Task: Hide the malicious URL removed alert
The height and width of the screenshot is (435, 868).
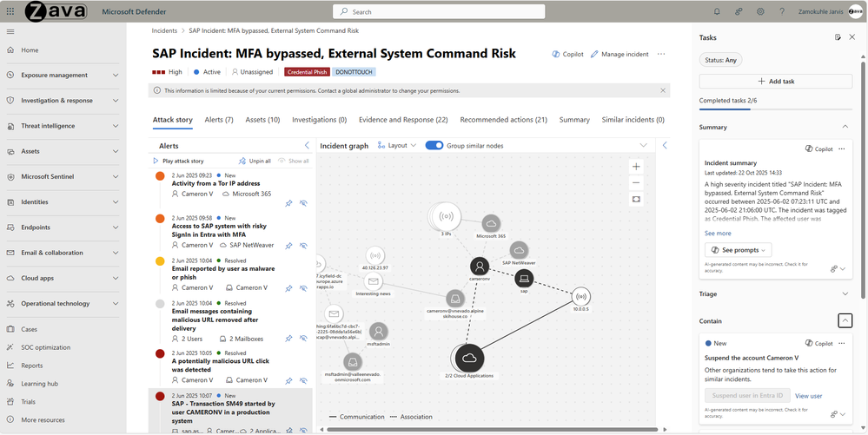Action: [303, 339]
